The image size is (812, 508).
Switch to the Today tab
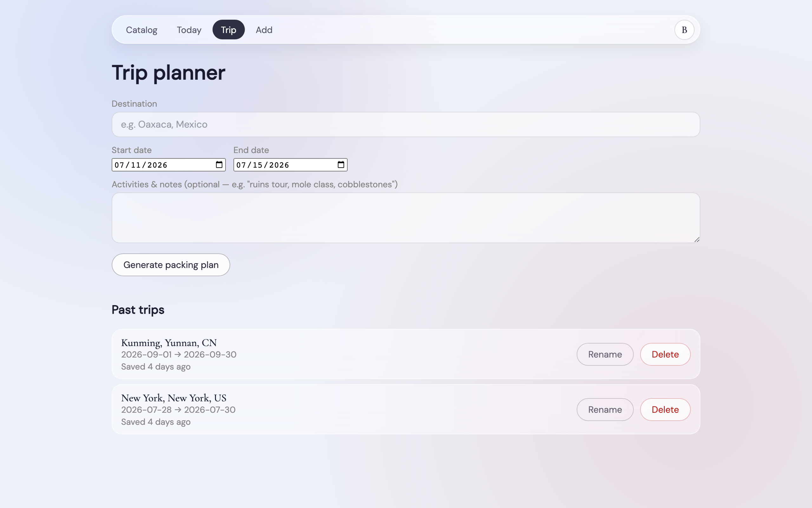coord(189,30)
